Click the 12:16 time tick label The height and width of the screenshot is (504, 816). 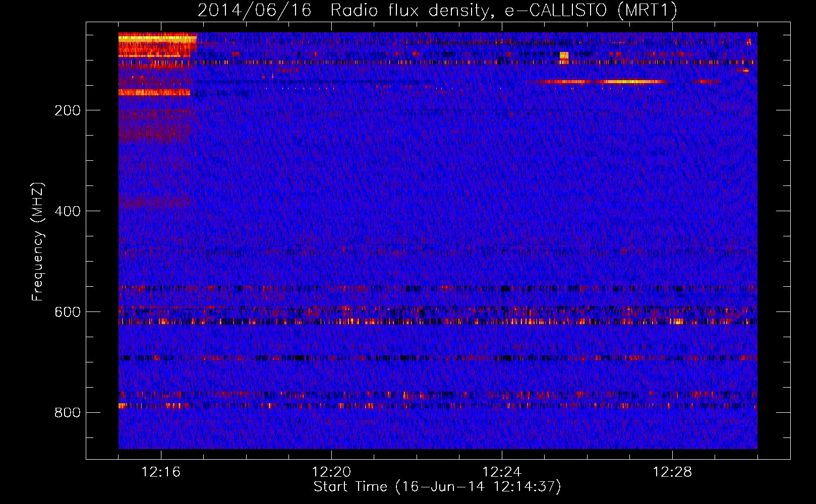(x=161, y=472)
